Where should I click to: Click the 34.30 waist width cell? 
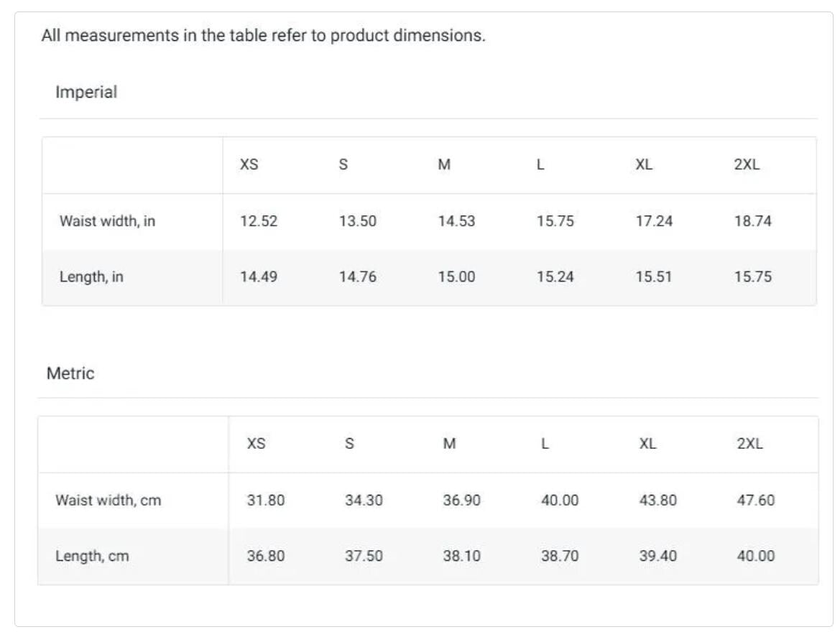pyautogui.click(x=364, y=501)
